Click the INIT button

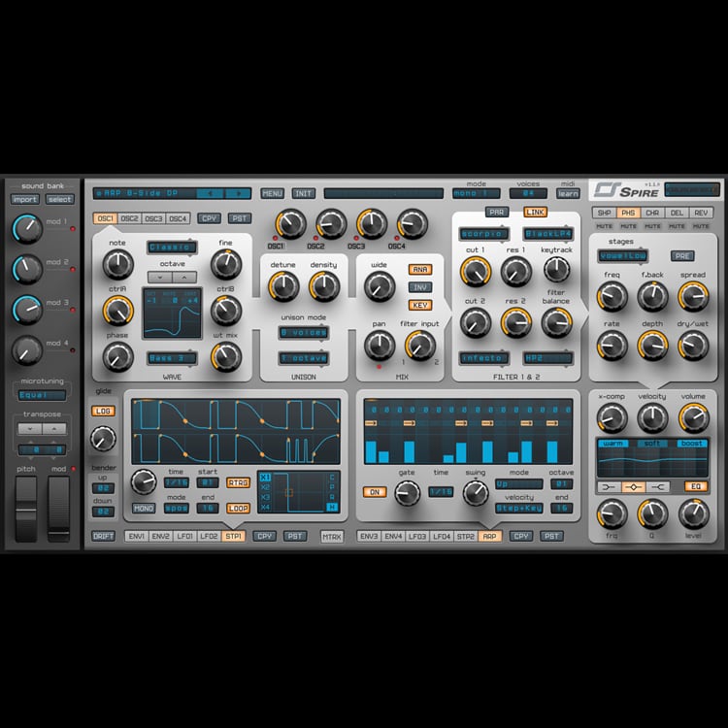coord(304,193)
